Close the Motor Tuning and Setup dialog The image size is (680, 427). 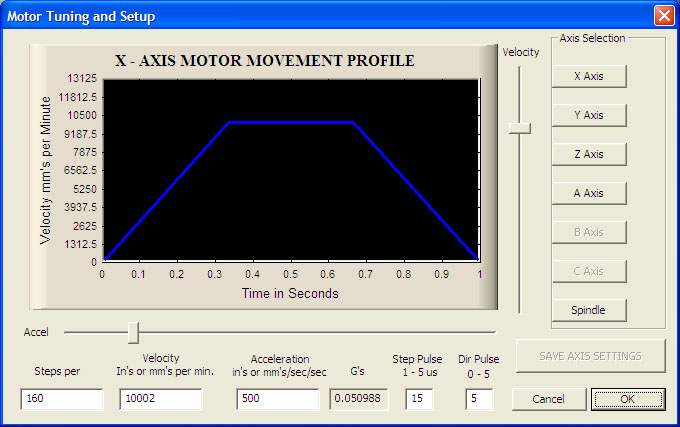pos(664,16)
